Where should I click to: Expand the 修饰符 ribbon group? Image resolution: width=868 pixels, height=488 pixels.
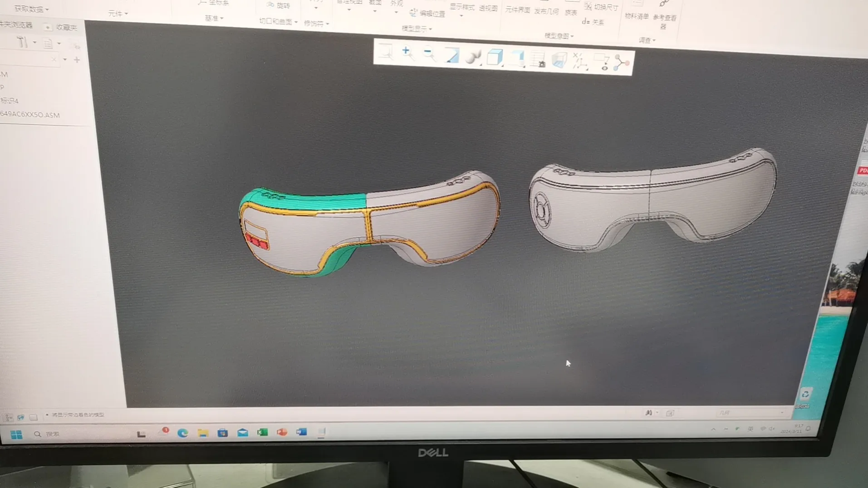[316, 24]
